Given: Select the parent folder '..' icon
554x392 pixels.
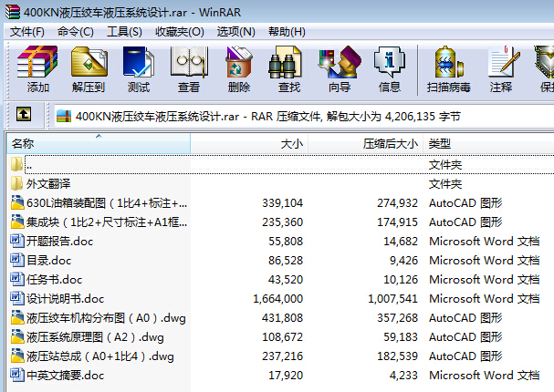Looking at the screenshot, I should (16, 164).
